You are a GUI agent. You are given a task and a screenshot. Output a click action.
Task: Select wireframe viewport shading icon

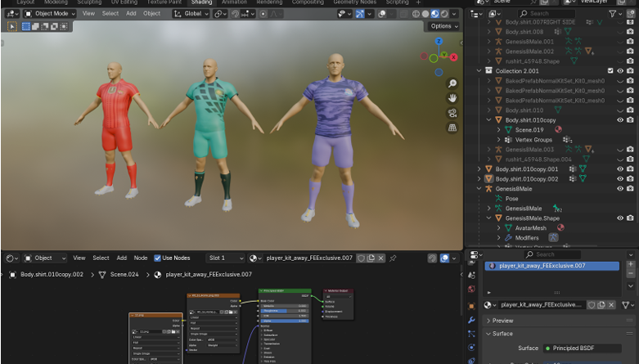coord(416,14)
